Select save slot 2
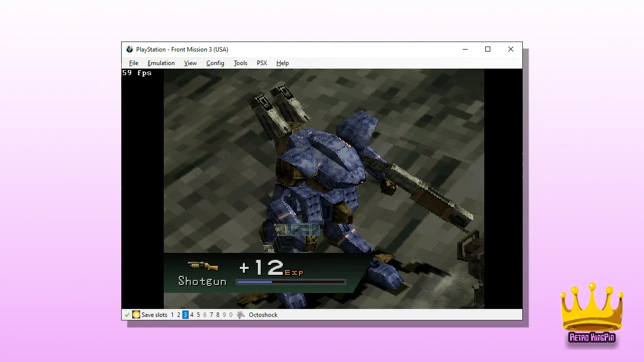Viewport: 644px width, 362px height. [x=179, y=315]
